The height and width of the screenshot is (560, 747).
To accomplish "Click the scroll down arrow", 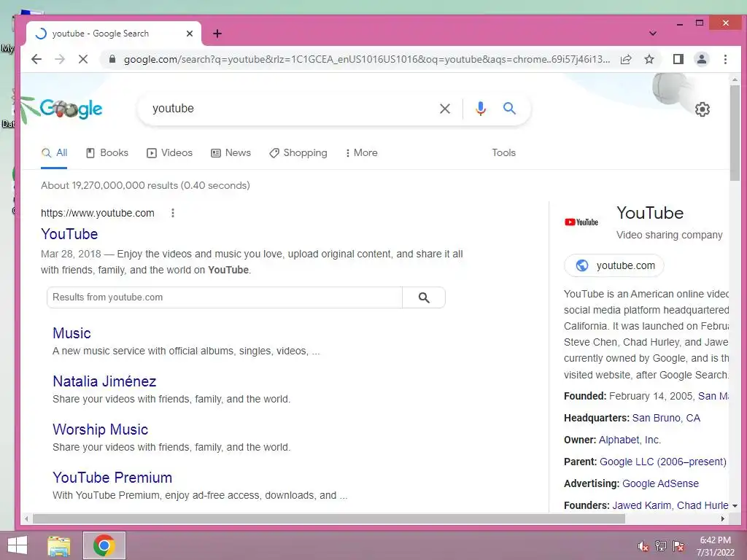I will pos(735,506).
